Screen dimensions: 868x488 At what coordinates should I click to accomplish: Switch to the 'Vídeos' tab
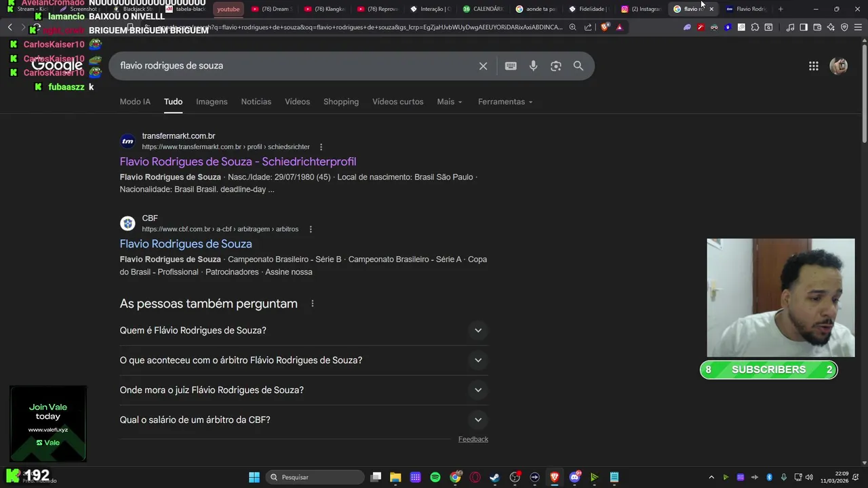[x=297, y=102]
